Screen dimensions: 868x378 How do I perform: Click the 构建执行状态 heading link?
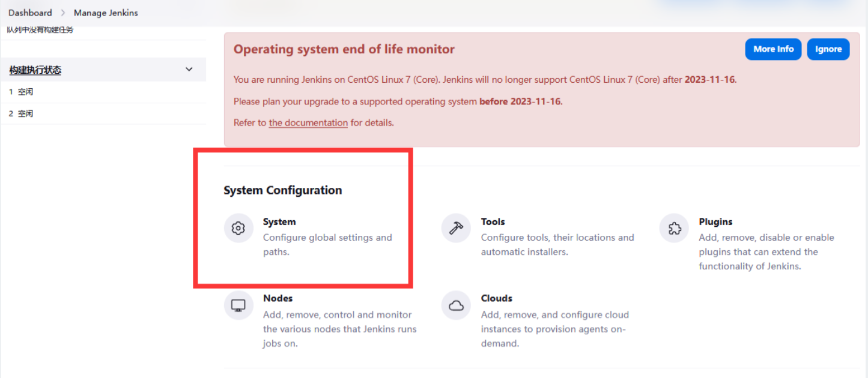coord(35,70)
